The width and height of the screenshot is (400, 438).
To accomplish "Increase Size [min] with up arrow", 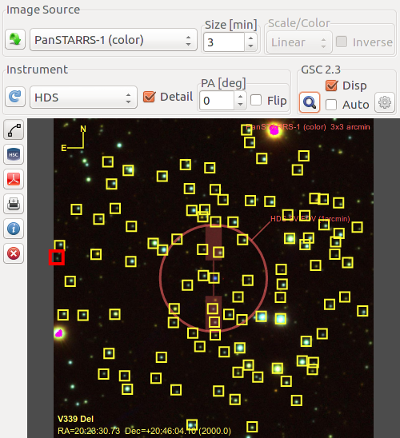I will [251, 38].
